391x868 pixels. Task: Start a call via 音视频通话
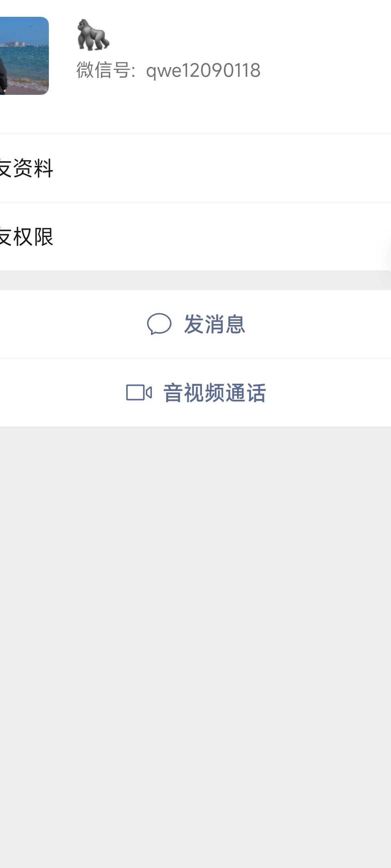(x=195, y=393)
